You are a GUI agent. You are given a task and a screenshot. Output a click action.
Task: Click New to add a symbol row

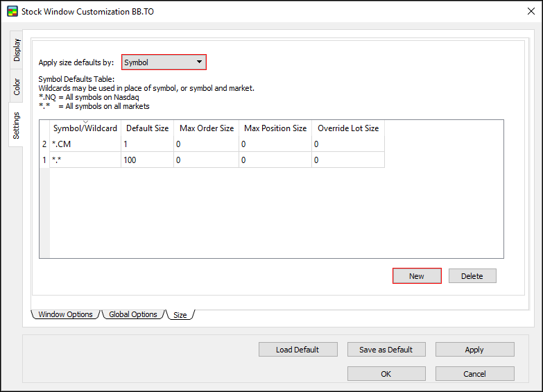pos(417,276)
